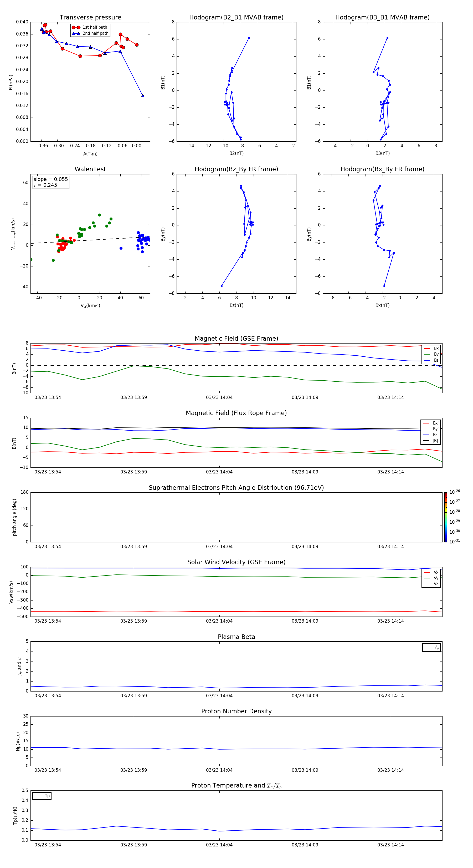473x868 pixels.
Task: Click the "Np(#/cc)" y-axis label
Action: (18, 741)
